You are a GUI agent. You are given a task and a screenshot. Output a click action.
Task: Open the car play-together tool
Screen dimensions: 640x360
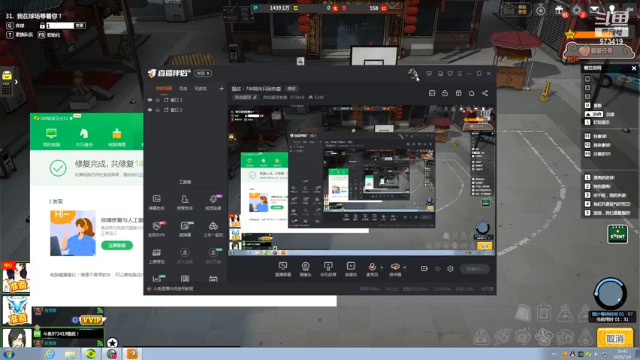tap(213, 229)
